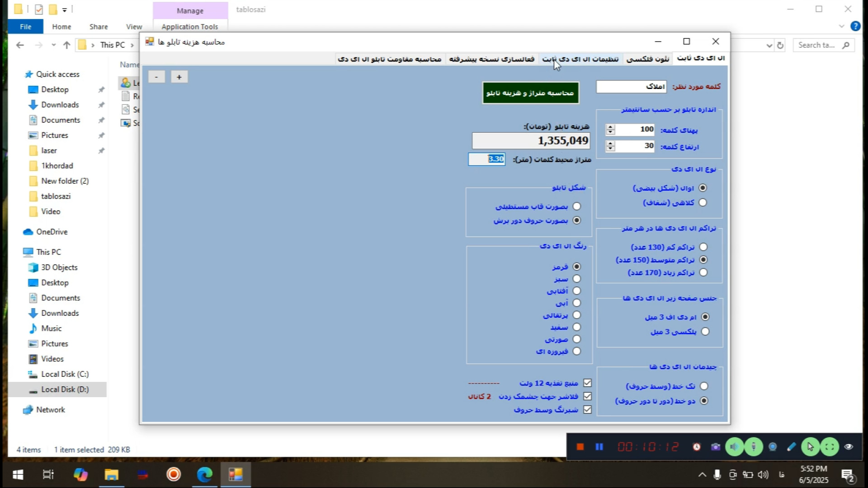Toggle the flasher blinking checkbox
868x488 pixels.
[587, 396]
